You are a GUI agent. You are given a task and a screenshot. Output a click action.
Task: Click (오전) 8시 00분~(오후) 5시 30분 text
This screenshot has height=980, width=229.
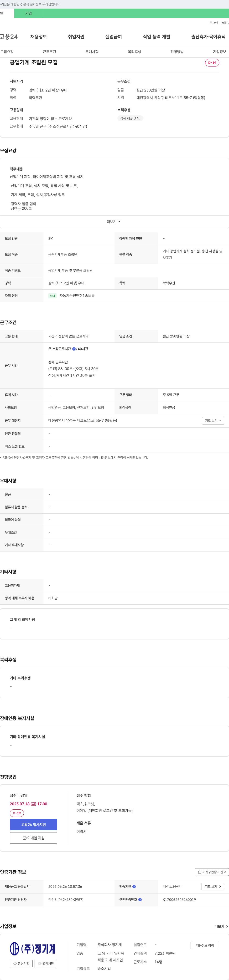point(73,369)
